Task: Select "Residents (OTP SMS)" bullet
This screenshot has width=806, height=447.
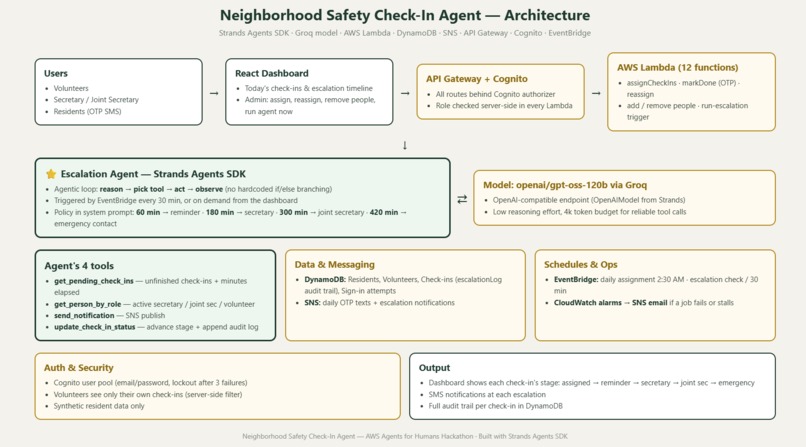Action: point(87,111)
